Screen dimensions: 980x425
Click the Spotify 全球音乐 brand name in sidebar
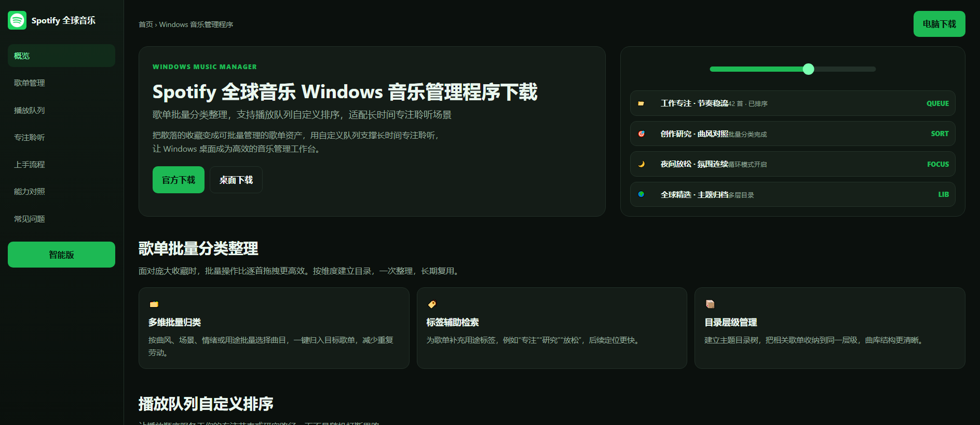click(x=63, y=20)
